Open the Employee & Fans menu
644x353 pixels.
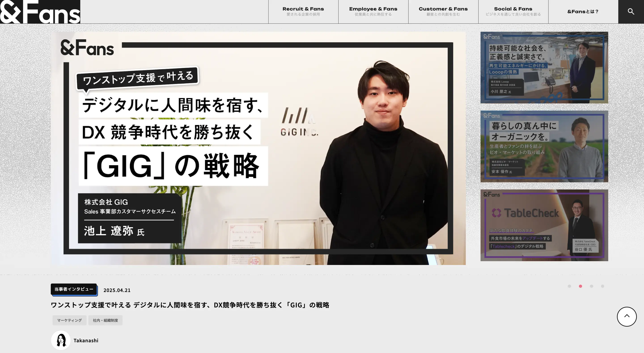[x=373, y=11]
